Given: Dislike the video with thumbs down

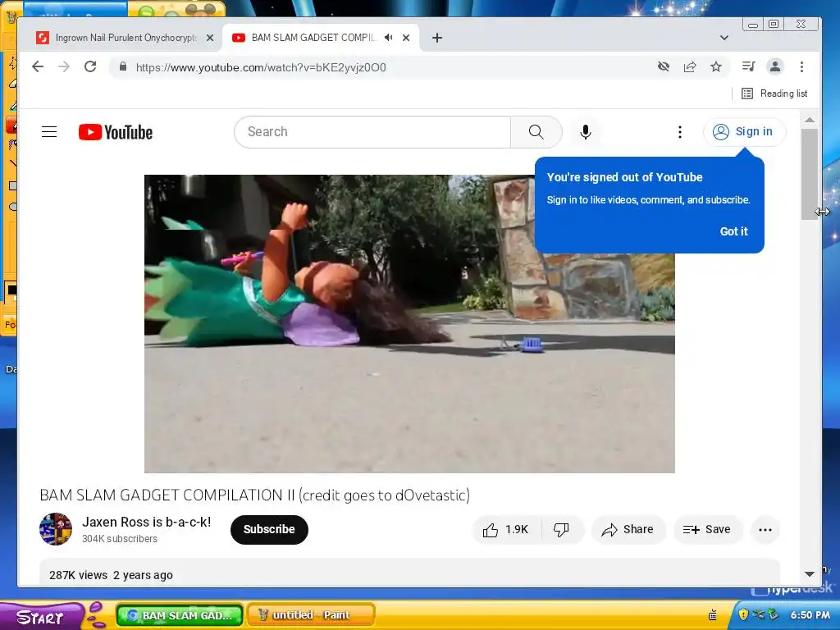Looking at the screenshot, I should pyautogui.click(x=561, y=530).
